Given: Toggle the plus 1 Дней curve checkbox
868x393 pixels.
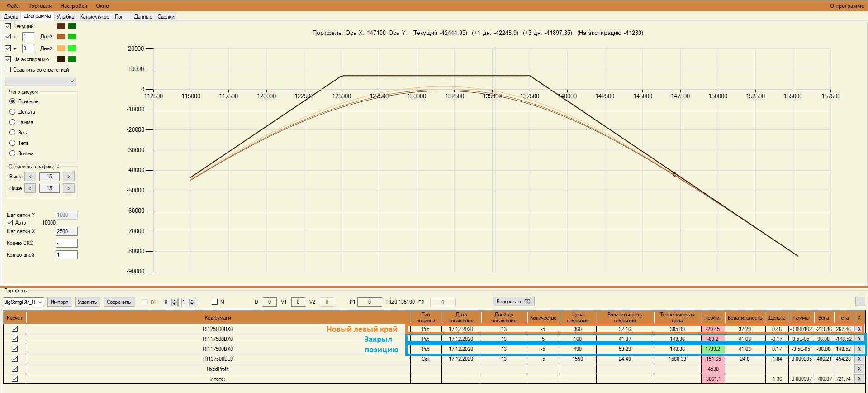Looking at the screenshot, I should 8,37.
